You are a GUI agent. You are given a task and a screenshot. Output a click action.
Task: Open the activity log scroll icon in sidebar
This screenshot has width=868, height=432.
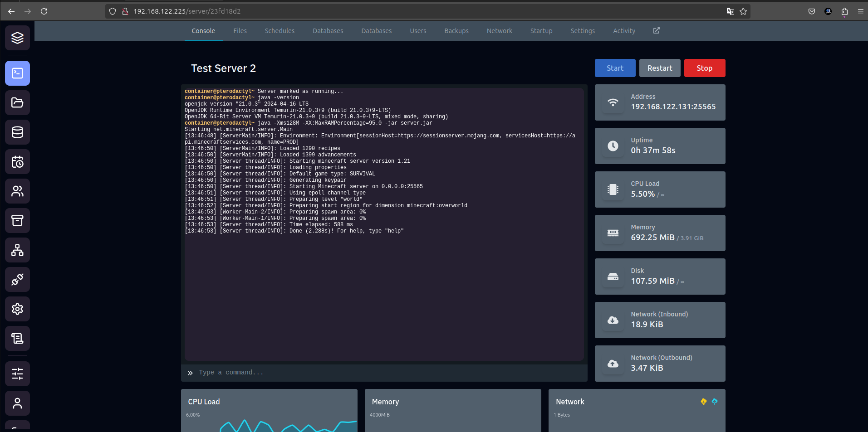click(x=17, y=338)
